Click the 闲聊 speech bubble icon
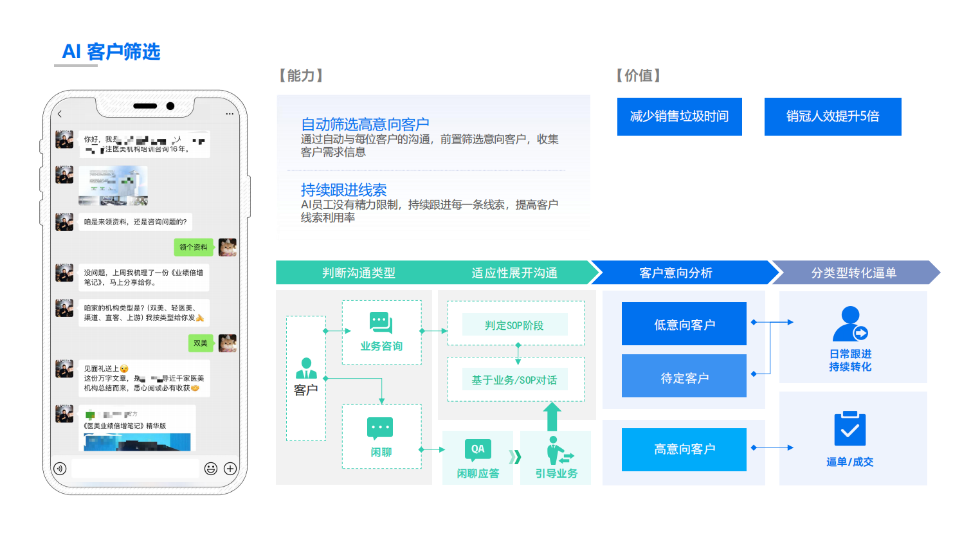The height and width of the screenshot is (551, 980). pos(380,428)
